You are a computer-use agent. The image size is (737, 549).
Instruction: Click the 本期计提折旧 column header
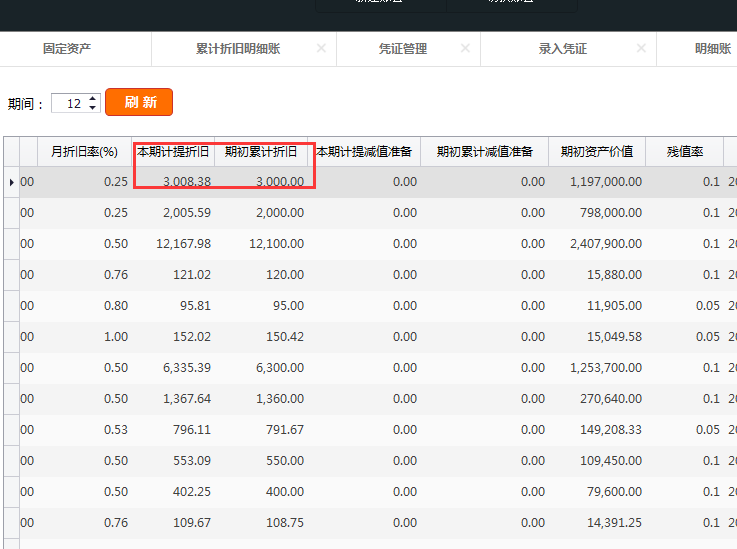tap(173, 152)
